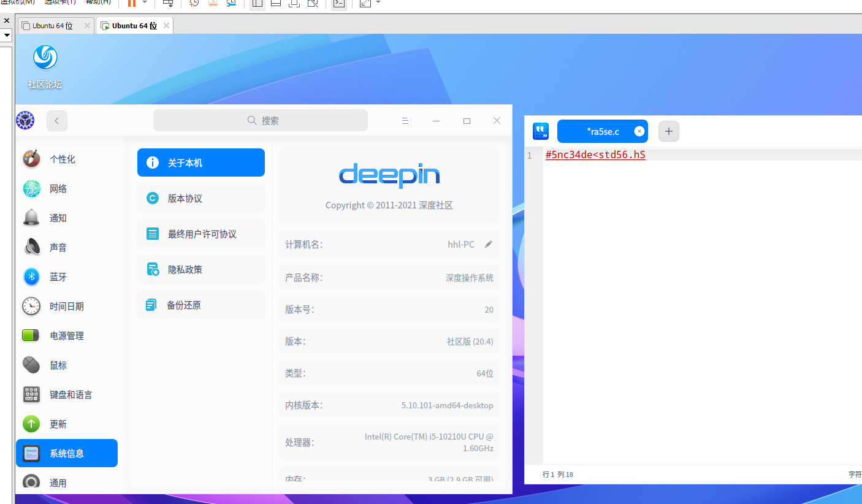Edit the computer name with the pencil icon
862x504 pixels.
[x=489, y=244]
